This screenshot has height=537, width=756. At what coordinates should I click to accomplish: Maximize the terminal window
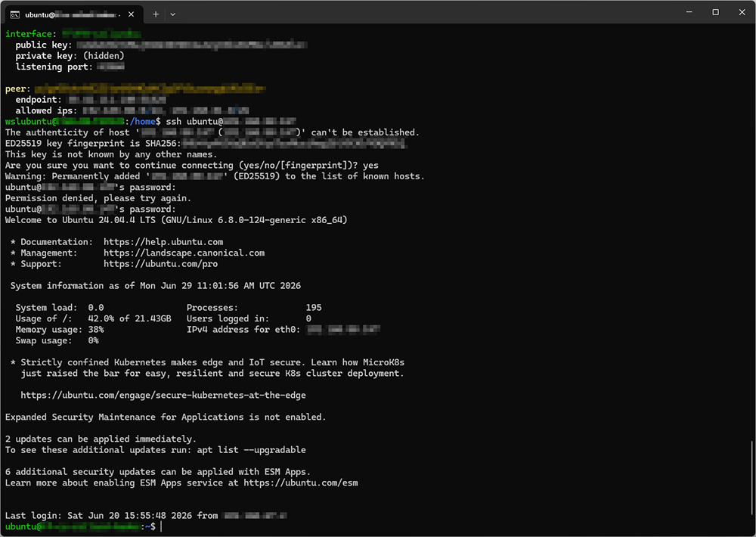[x=715, y=12]
